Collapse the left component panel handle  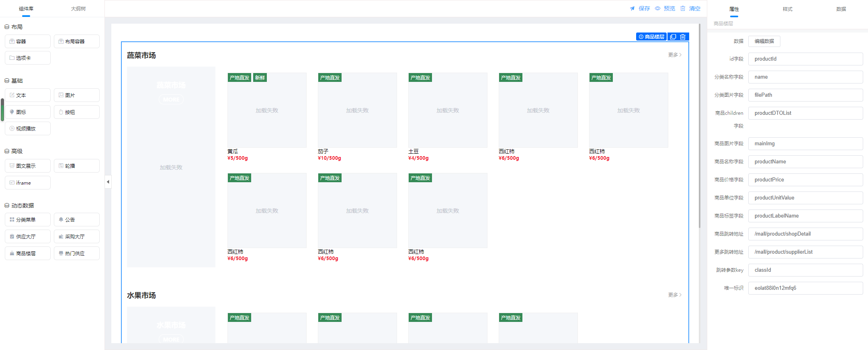coord(108,182)
